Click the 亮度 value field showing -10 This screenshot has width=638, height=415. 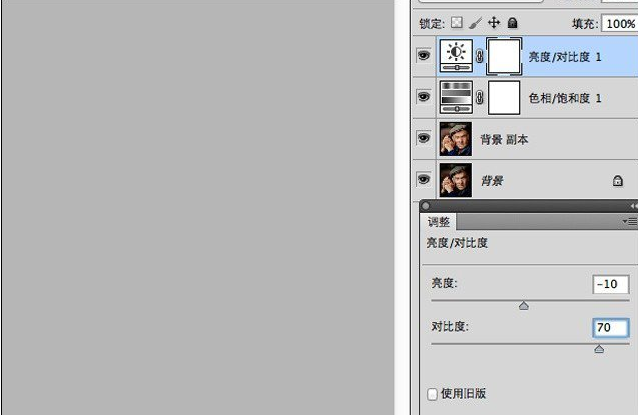(x=611, y=284)
